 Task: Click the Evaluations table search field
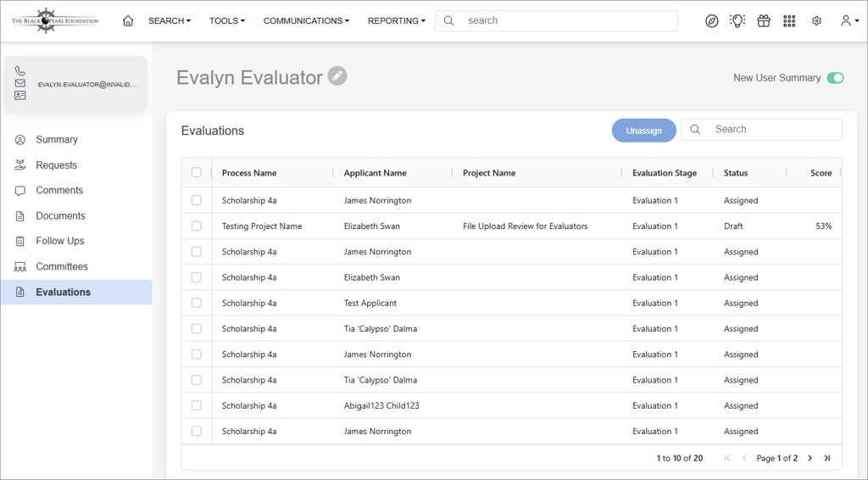coord(762,129)
